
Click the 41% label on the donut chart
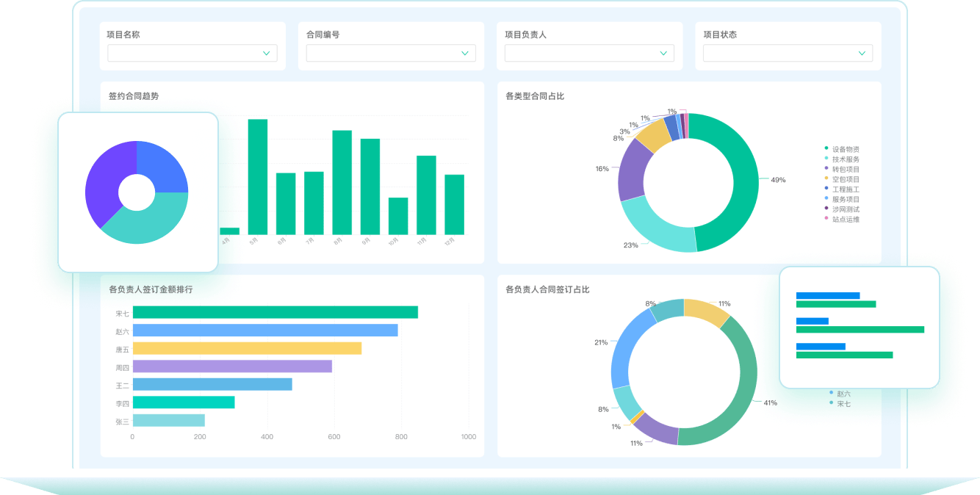(x=771, y=403)
